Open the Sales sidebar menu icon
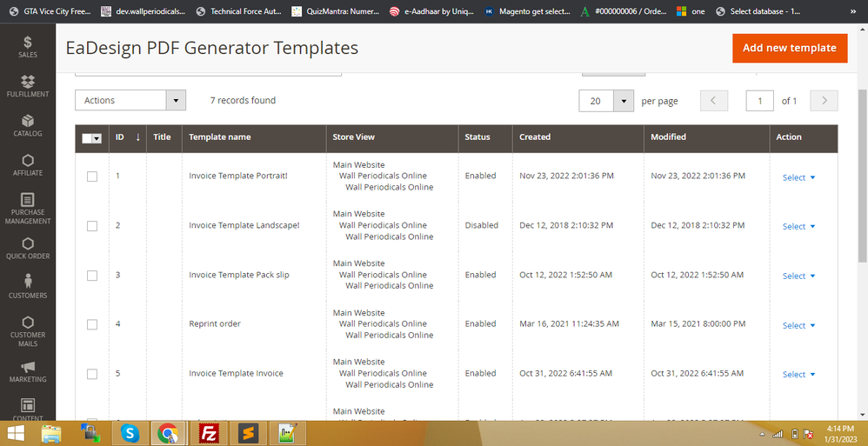 pos(28,43)
